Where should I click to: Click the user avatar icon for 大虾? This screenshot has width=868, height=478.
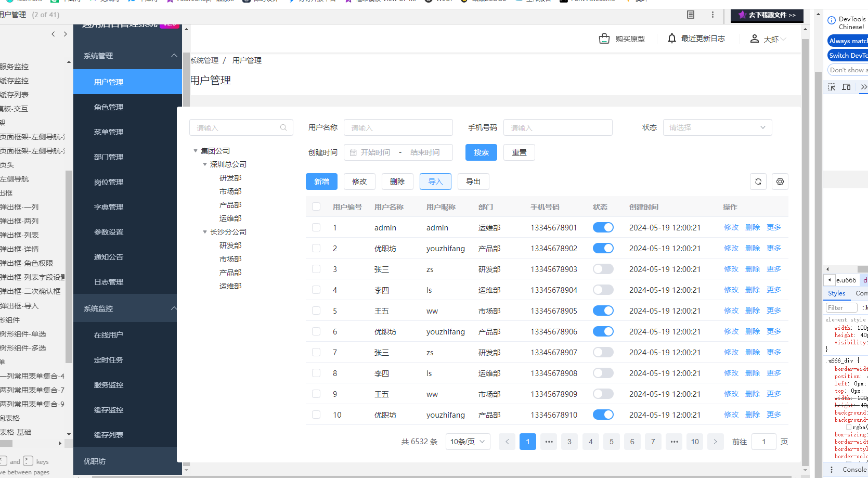point(754,39)
